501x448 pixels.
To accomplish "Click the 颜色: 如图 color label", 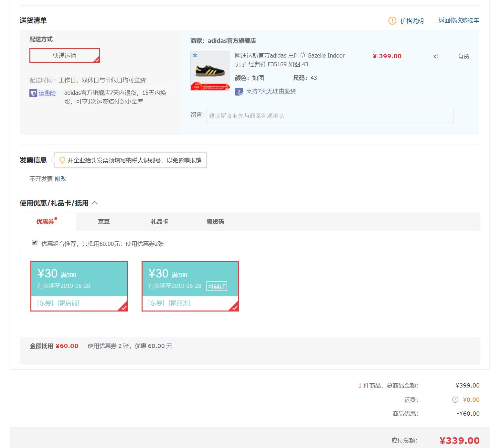I will tap(250, 78).
